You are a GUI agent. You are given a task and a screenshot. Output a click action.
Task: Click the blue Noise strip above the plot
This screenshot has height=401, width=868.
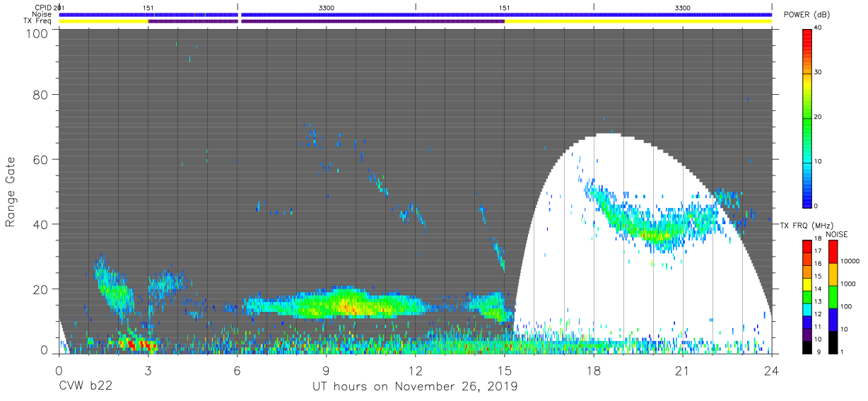pos(416,14)
